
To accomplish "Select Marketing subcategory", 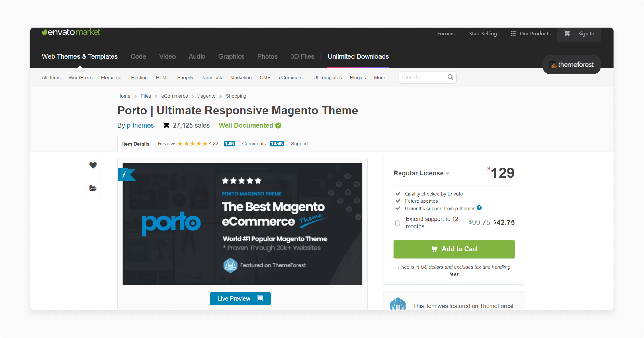I will tap(241, 77).
